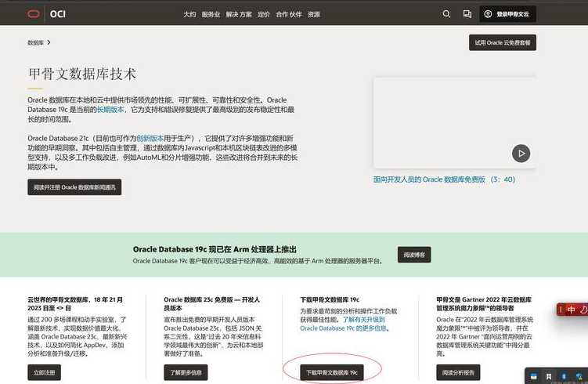Click the 阅读博客 button
The width and height of the screenshot is (588, 384).
pos(414,255)
